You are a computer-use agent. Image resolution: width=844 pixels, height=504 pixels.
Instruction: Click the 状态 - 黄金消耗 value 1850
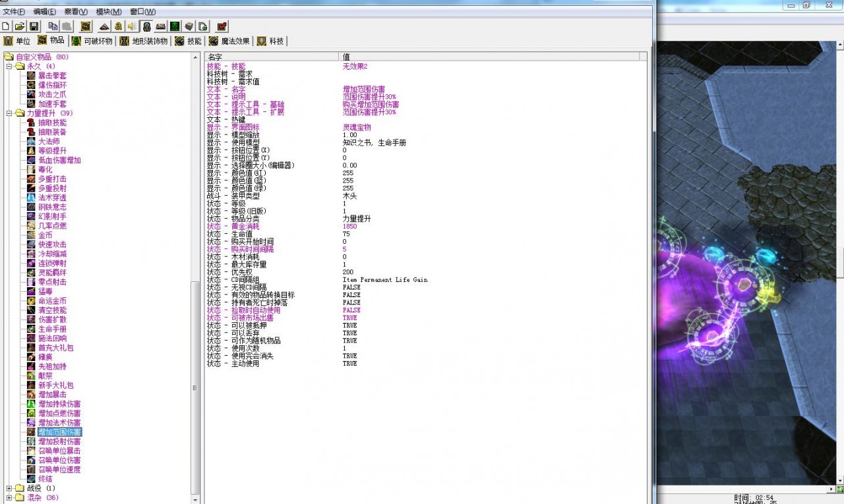[350, 226]
